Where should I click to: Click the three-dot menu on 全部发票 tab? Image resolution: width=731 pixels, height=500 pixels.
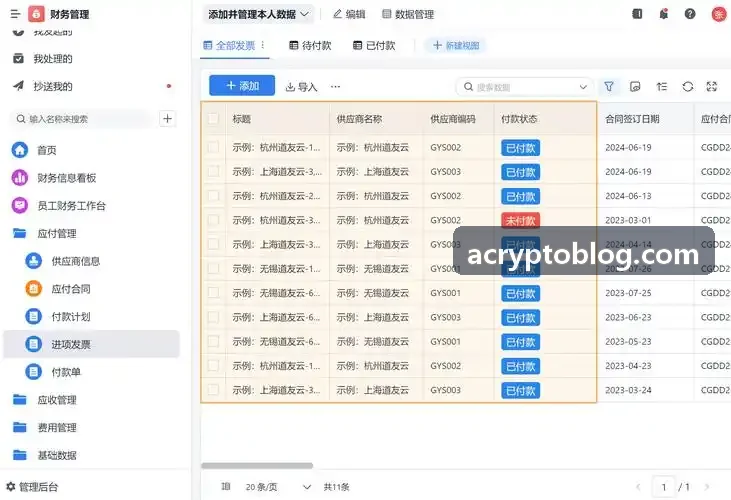[263, 45]
